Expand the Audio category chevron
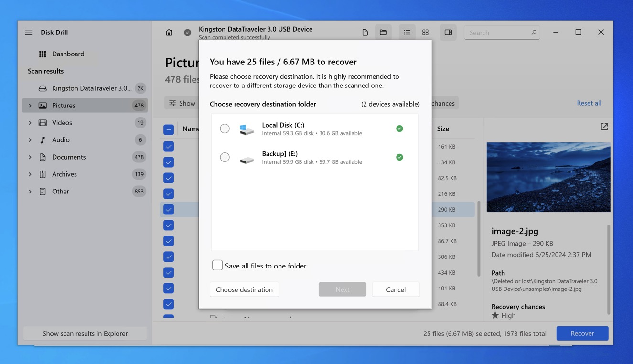 click(30, 140)
